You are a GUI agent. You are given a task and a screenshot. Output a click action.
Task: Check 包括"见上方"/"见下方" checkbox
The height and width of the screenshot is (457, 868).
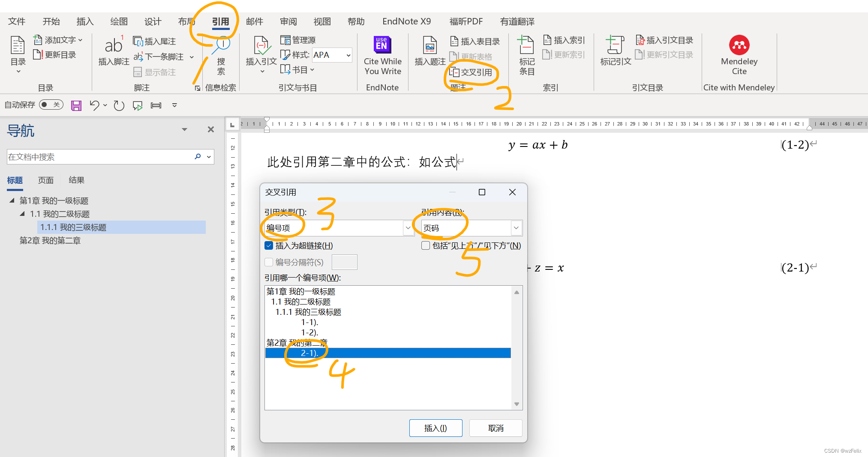point(426,245)
